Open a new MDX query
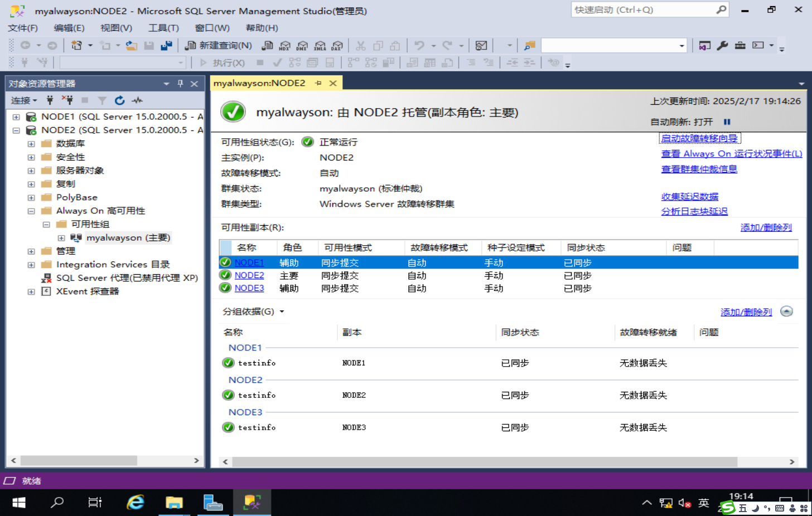 (285, 46)
